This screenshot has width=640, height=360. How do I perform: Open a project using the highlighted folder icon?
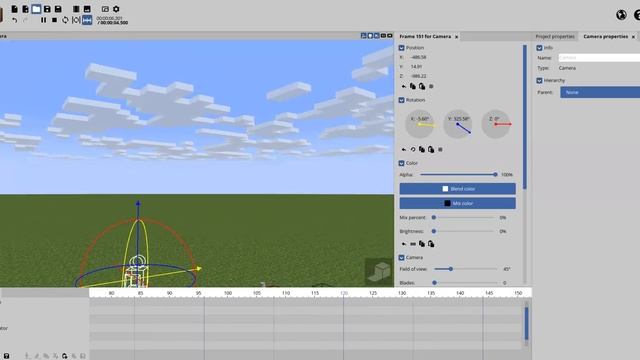36,9
